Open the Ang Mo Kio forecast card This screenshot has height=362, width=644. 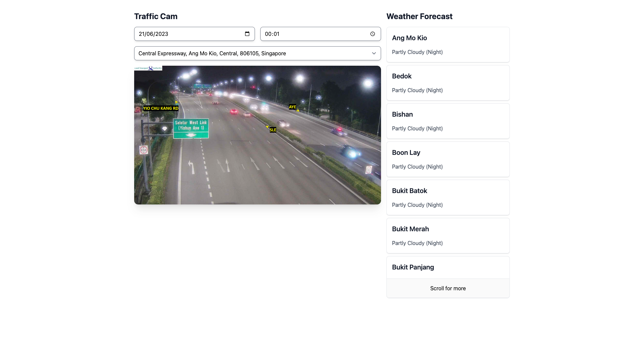pos(448,45)
